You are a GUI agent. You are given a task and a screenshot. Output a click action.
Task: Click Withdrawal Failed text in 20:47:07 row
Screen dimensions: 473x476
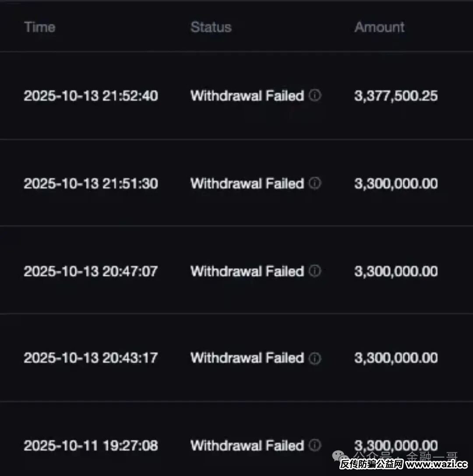tap(247, 271)
